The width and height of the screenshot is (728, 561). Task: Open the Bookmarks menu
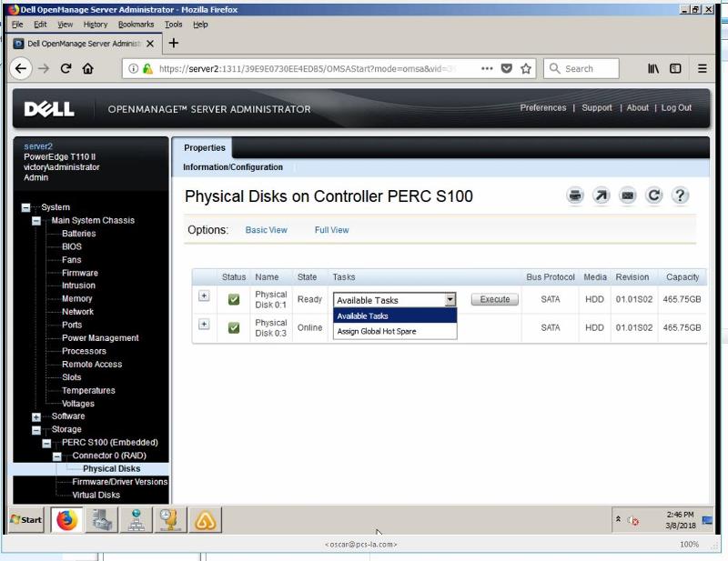pos(136,25)
